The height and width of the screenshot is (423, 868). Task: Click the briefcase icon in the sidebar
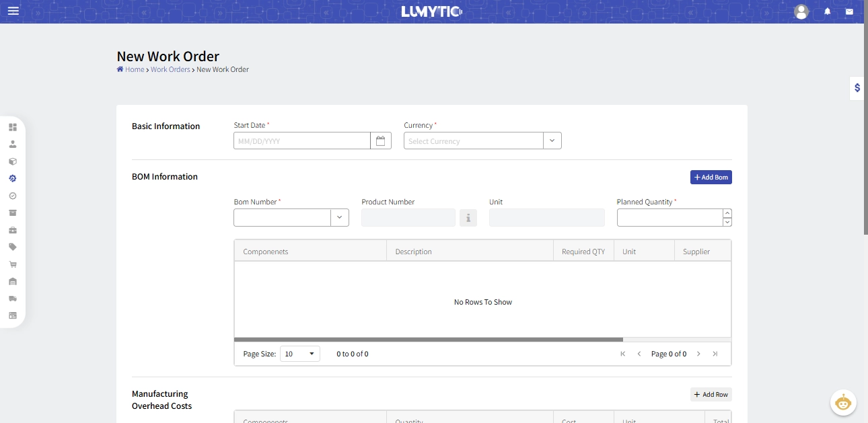[x=12, y=230]
